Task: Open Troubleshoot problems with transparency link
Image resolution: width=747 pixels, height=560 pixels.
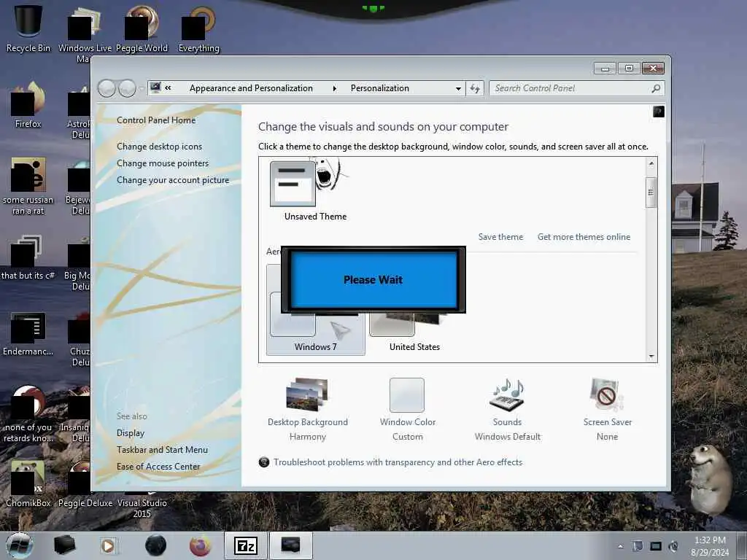Action: 398,462
